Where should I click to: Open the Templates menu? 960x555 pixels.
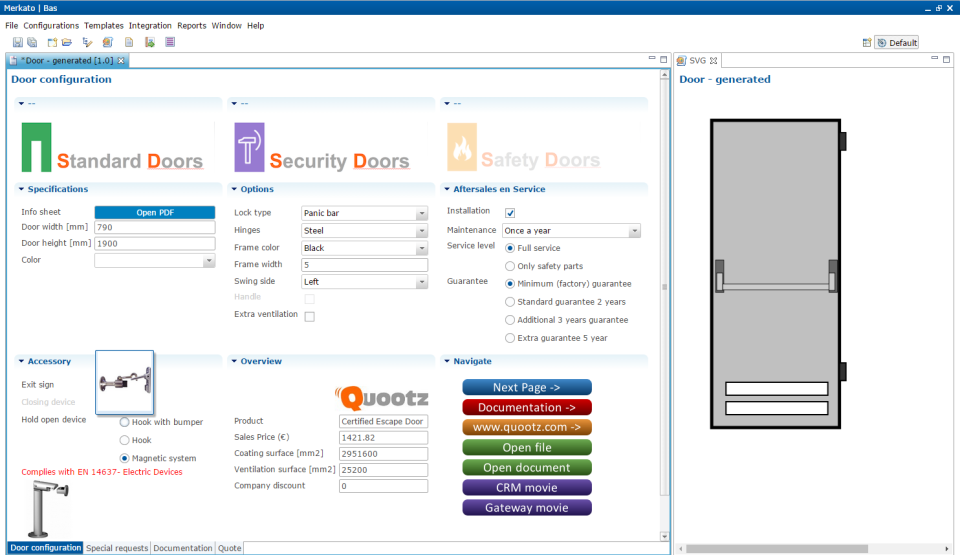[103, 26]
